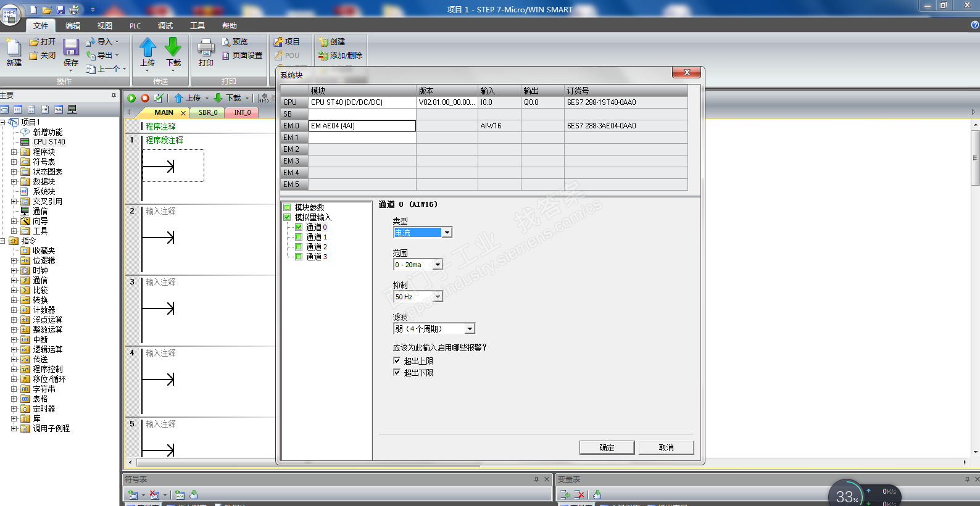This screenshot has height=506, width=980.
Task: Expand the 位逻辑 instruction folder
Action: tap(14, 260)
